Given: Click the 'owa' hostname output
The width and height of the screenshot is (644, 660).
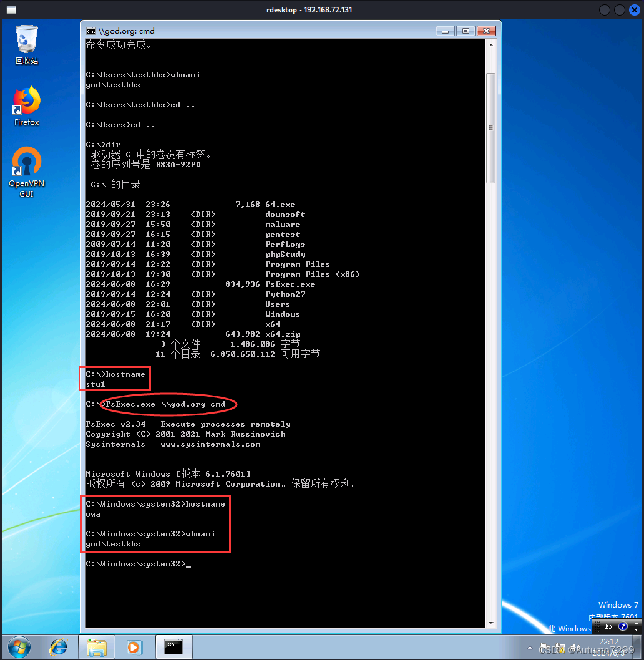Looking at the screenshot, I should tap(93, 515).
